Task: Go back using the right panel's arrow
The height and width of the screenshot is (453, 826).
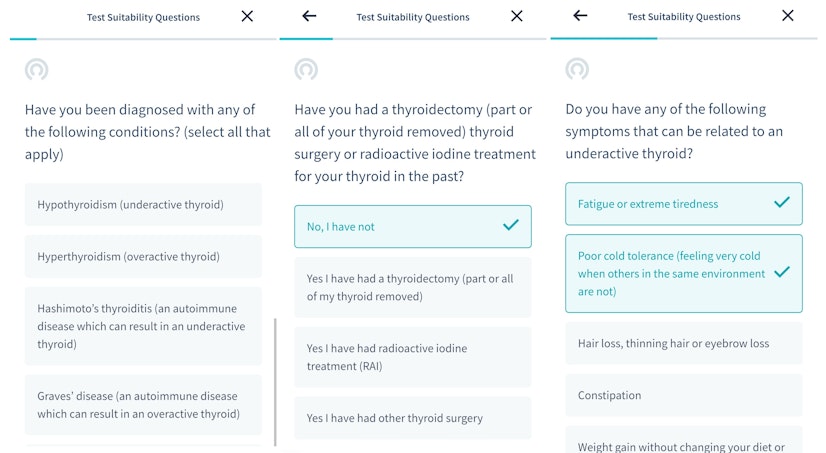Action: tap(580, 16)
